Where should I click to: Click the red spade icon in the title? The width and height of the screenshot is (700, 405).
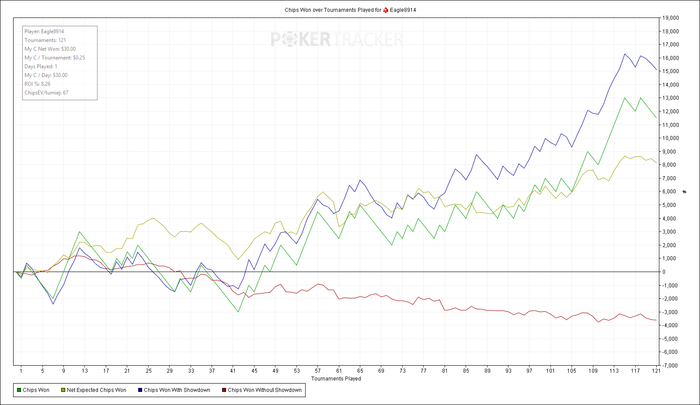[x=386, y=10]
